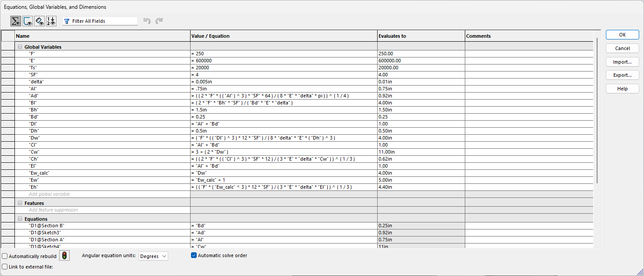Select the "= 3 + ( 2 * "Dw" )" equation
This screenshot has width=644, height=276.
283,152
